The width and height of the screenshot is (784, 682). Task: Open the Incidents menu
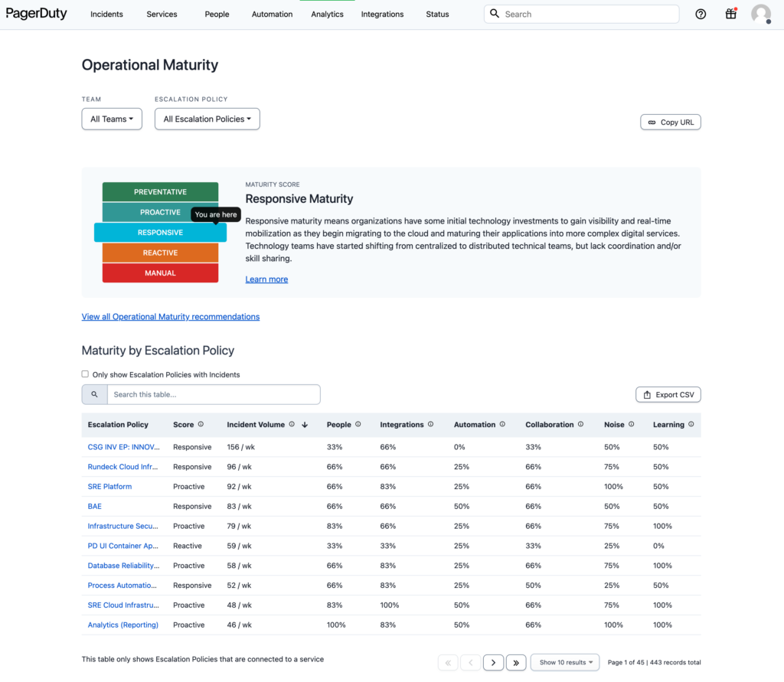(x=106, y=14)
